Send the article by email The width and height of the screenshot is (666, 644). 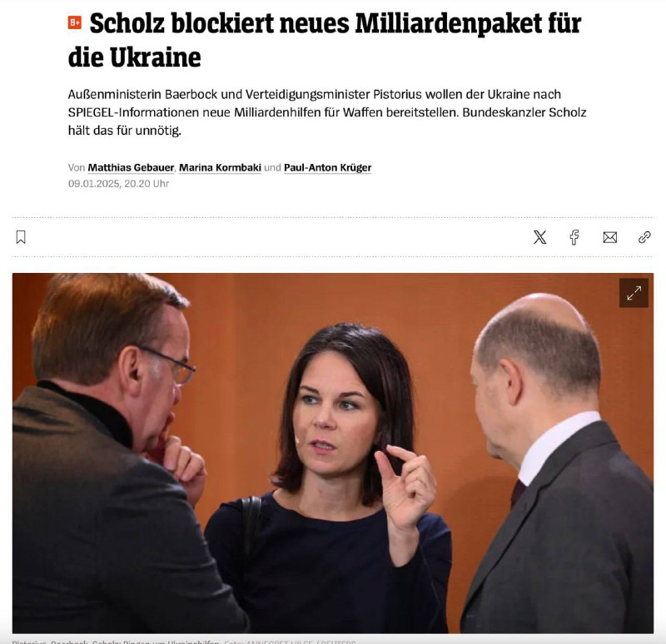[610, 237]
